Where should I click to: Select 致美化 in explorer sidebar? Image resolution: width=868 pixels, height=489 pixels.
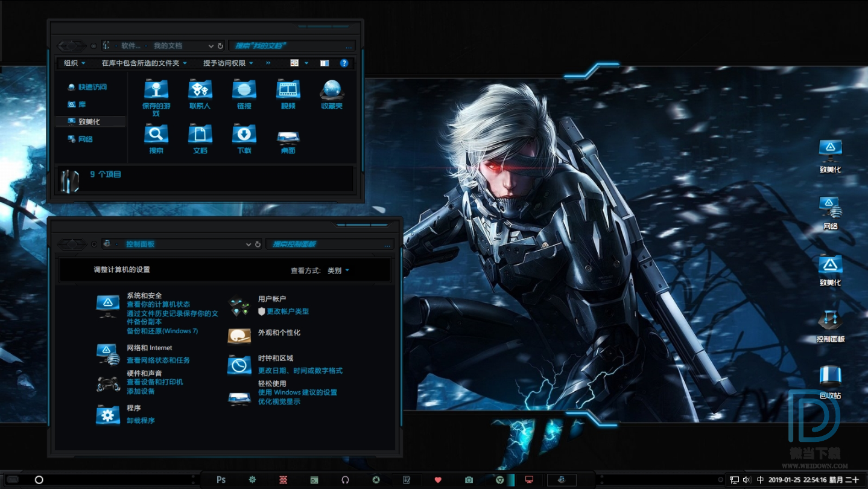[x=90, y=121]
